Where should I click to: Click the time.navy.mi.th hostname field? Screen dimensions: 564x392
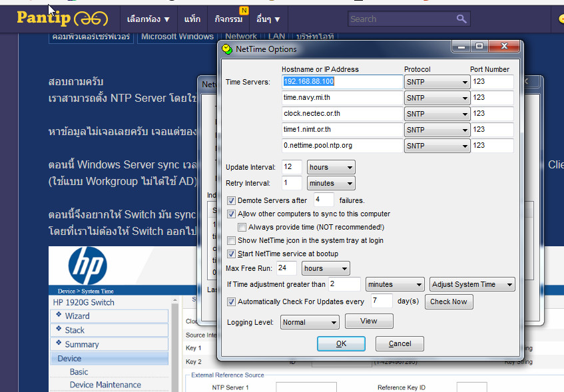[342, 98]
